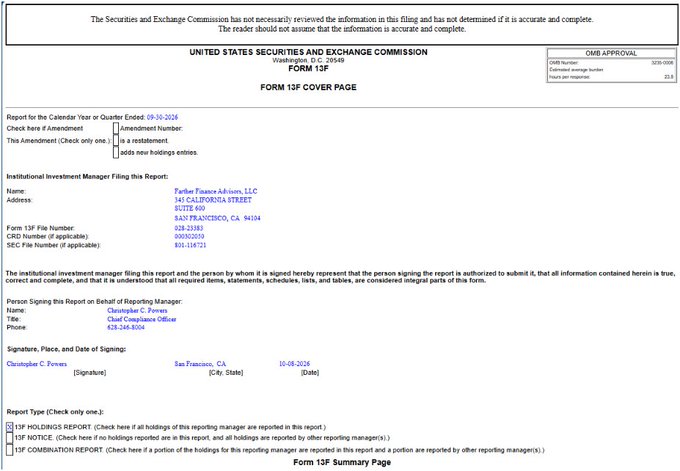Click the signing date 10-08-2026
Viewport: 680px width, 471px height.
(294, 364)
